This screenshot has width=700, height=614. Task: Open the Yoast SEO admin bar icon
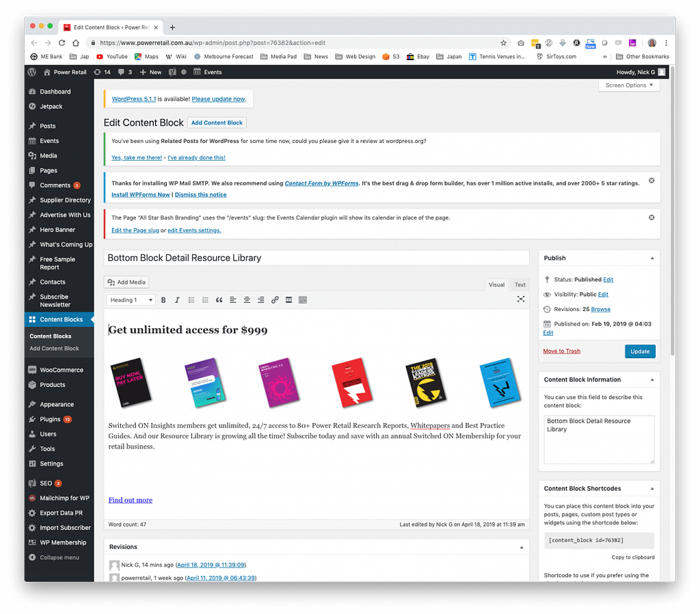(x=172, y=72)
